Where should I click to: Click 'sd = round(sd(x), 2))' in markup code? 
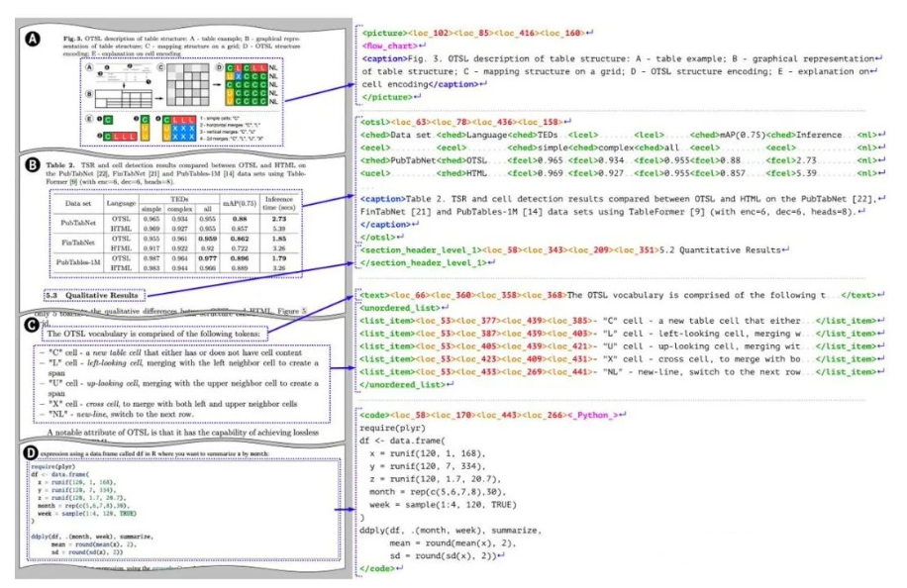tap(443, 555)
